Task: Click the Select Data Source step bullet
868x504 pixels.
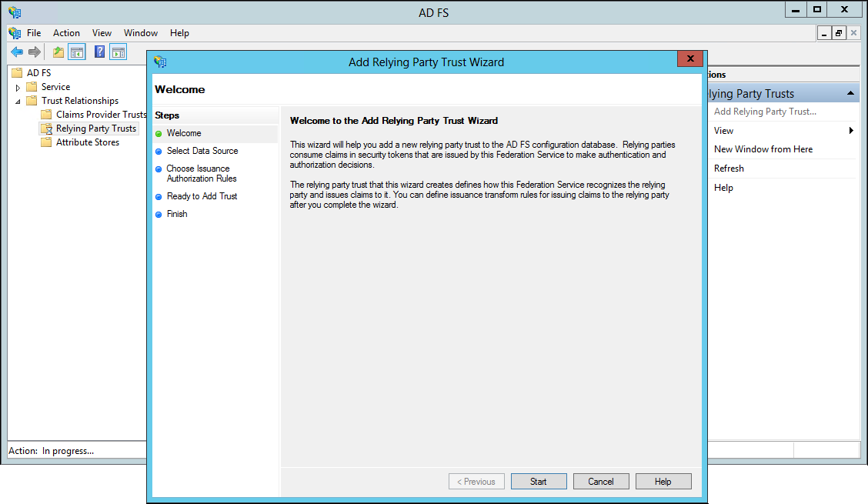Action: point(159,151)
